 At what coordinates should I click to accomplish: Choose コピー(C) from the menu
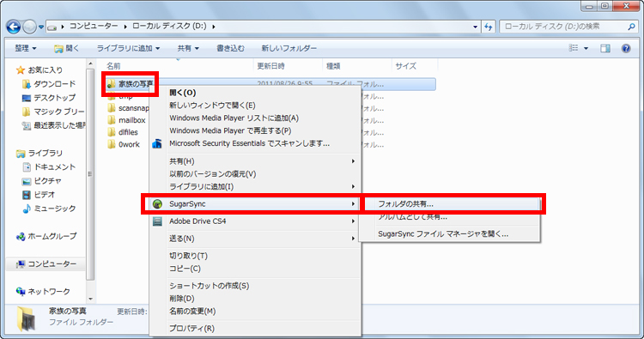coord(255,269)
